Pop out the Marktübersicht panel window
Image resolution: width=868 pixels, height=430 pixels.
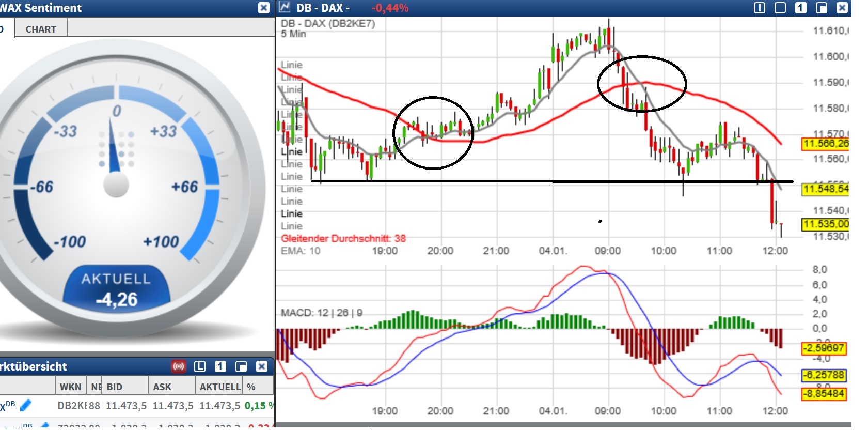click(x=241, y=366)
